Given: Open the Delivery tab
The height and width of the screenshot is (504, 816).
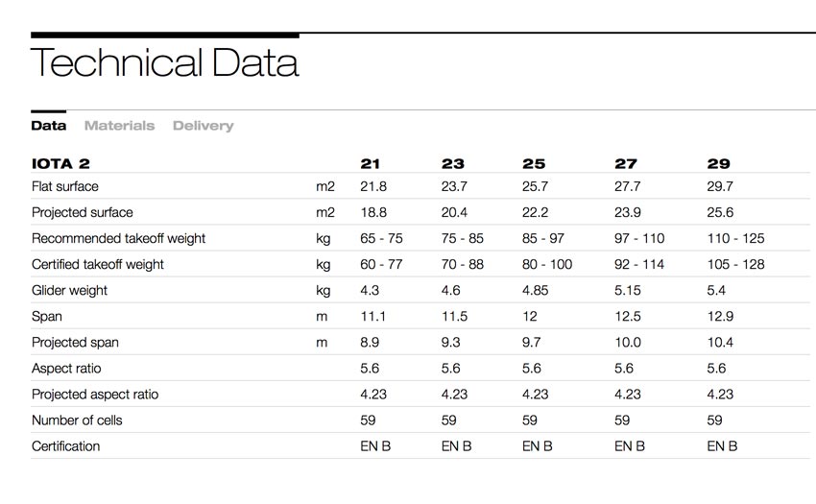Looking at the screenshot, I should (x=203, y=126).
